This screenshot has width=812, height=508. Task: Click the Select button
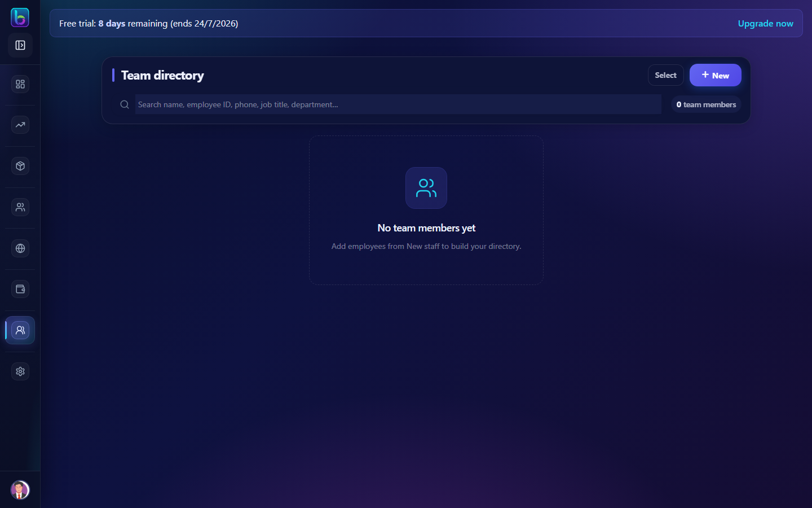666,75
